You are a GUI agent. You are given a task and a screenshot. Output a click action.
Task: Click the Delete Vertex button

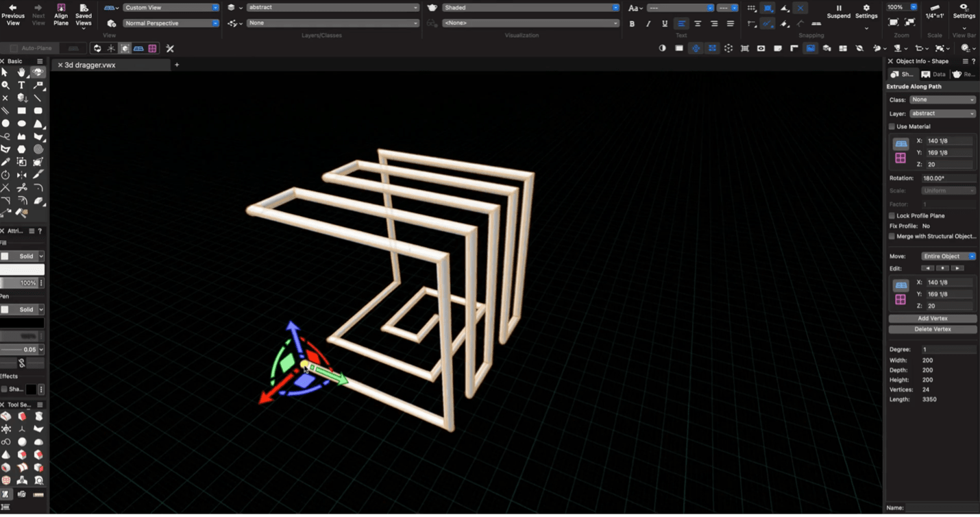click(933, 329)
